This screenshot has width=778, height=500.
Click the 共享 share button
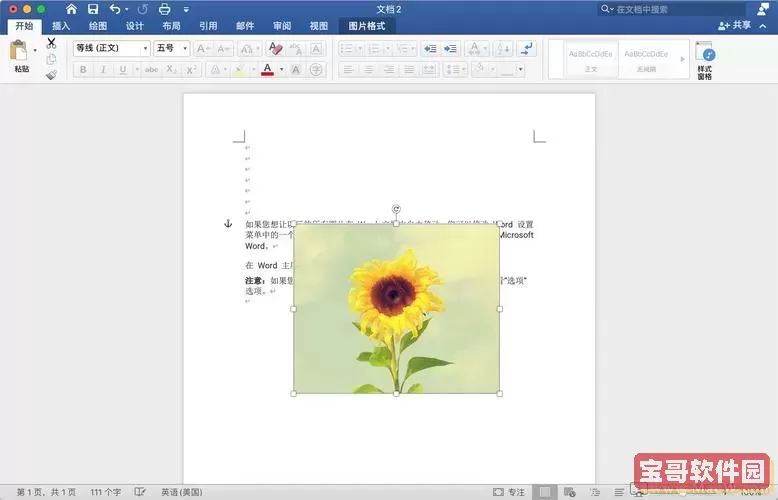(x=735, y=25)
